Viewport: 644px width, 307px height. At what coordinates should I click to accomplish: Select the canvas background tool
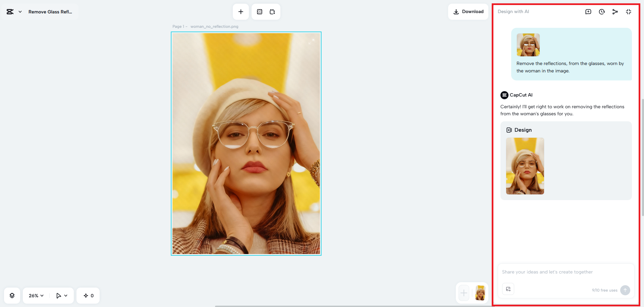point(259,11)
